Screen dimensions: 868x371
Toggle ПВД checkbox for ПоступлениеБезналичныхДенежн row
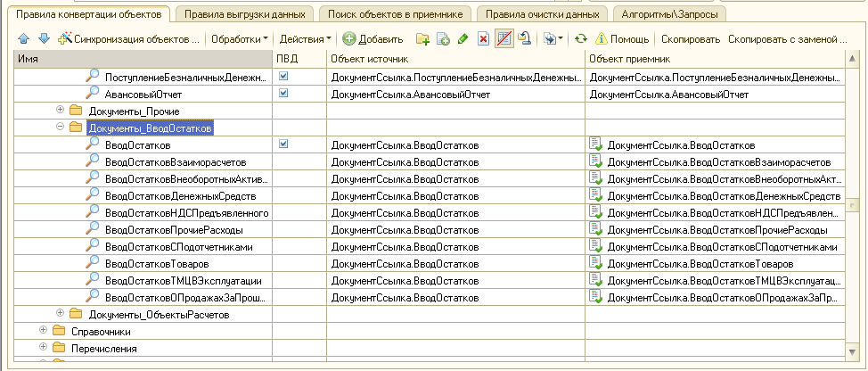[283, 78]
